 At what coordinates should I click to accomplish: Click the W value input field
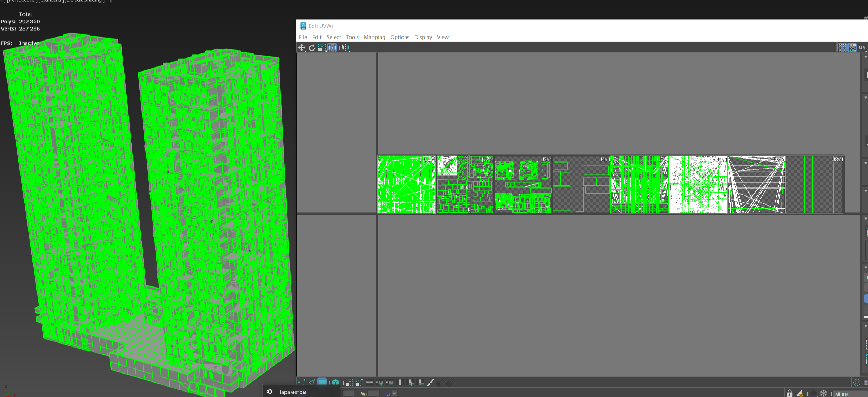374,393
